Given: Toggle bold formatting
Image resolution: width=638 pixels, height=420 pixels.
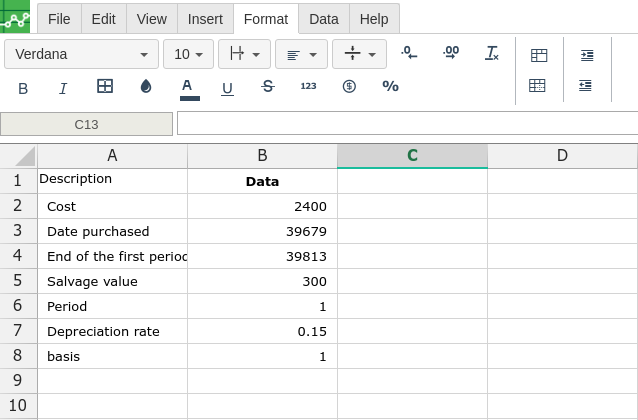Looking at the screenshot, I should (23, 88).
